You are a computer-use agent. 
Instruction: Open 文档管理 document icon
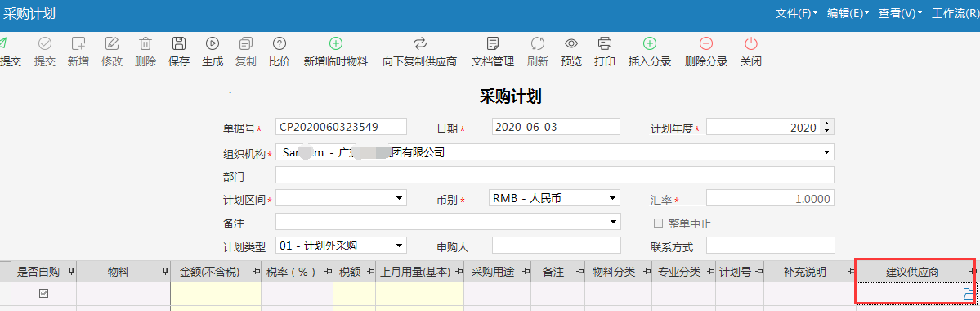(x=493, y=44)
